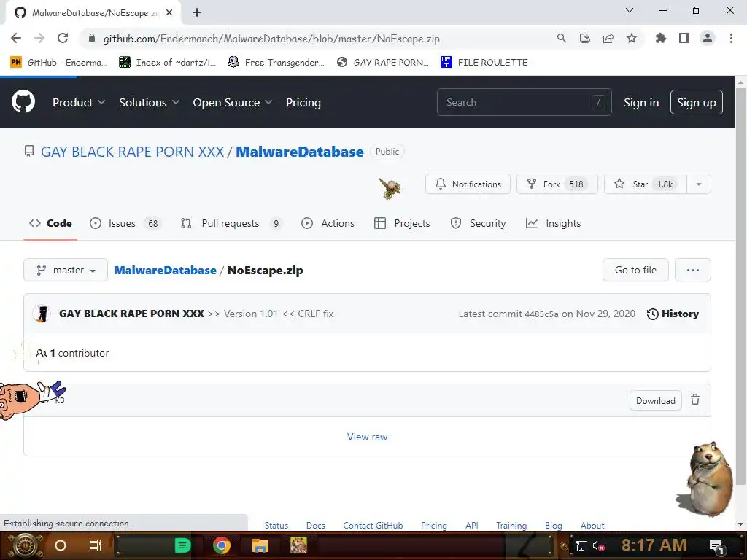This screenshot has width=747, height=560.
Task: Click the Sign up button
Action: 696,102
